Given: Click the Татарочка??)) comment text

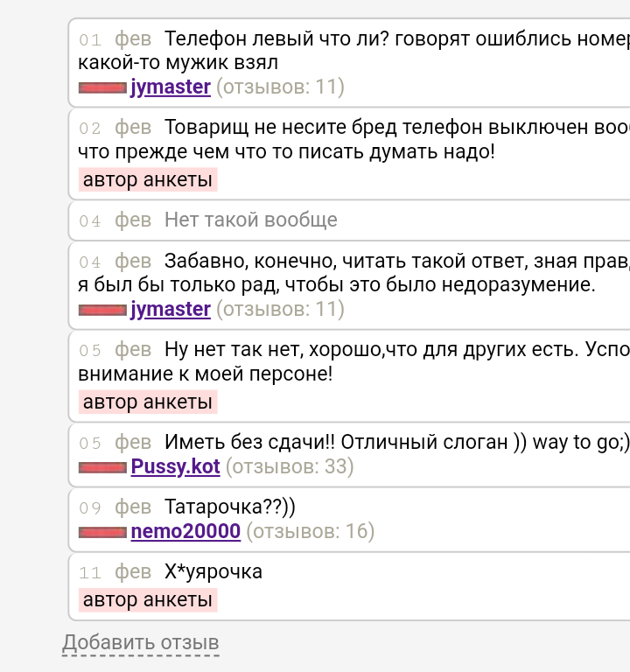Looking at the screenshot, I should (230, 507).
